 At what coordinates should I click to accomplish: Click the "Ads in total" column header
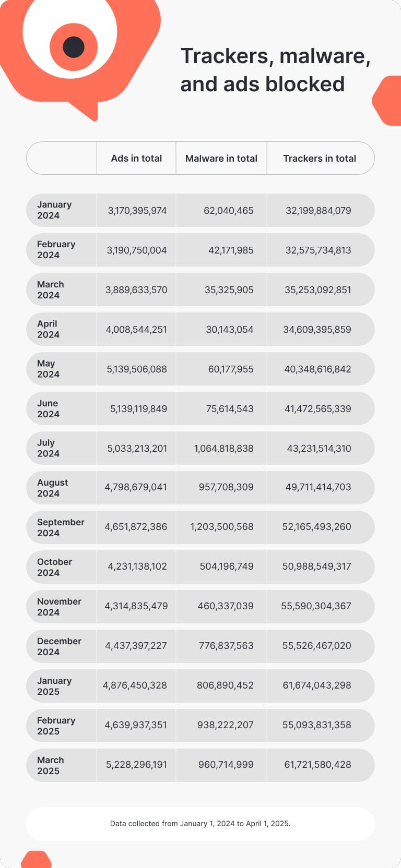136,158
